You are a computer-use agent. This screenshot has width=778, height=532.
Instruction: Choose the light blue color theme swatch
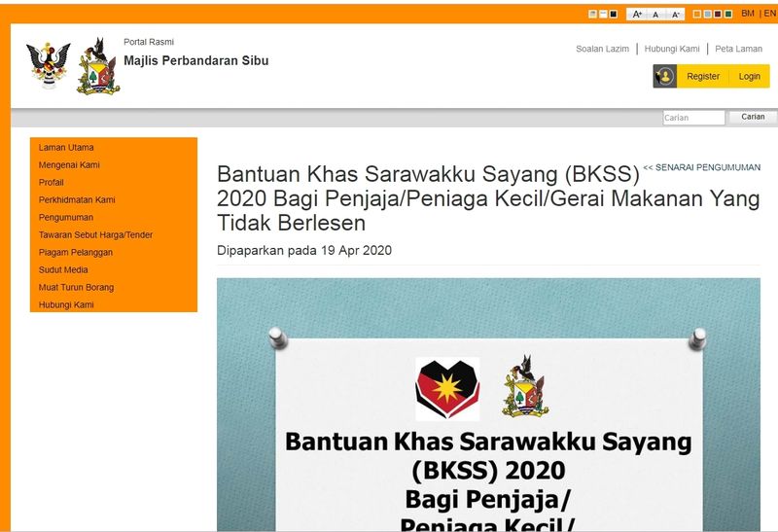pos(708,14)
